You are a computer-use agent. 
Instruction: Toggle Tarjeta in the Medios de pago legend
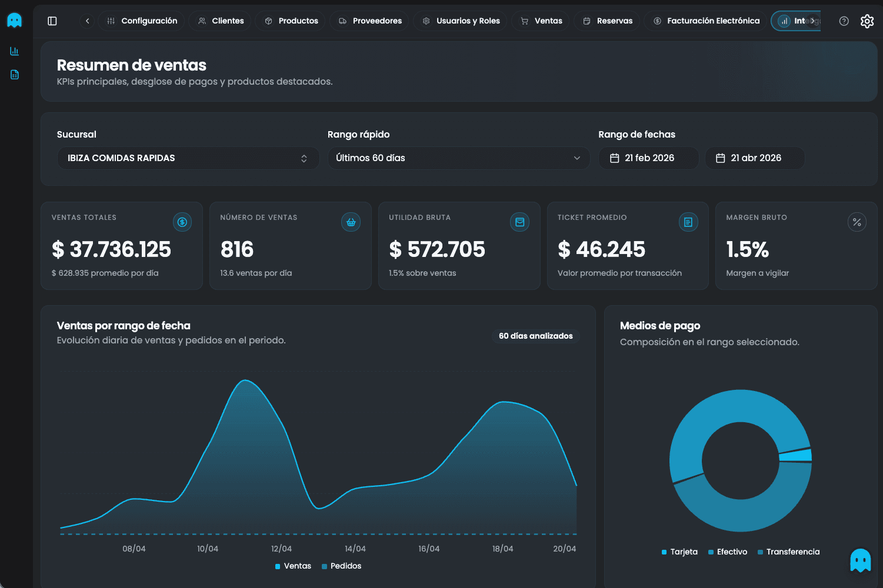679,552
